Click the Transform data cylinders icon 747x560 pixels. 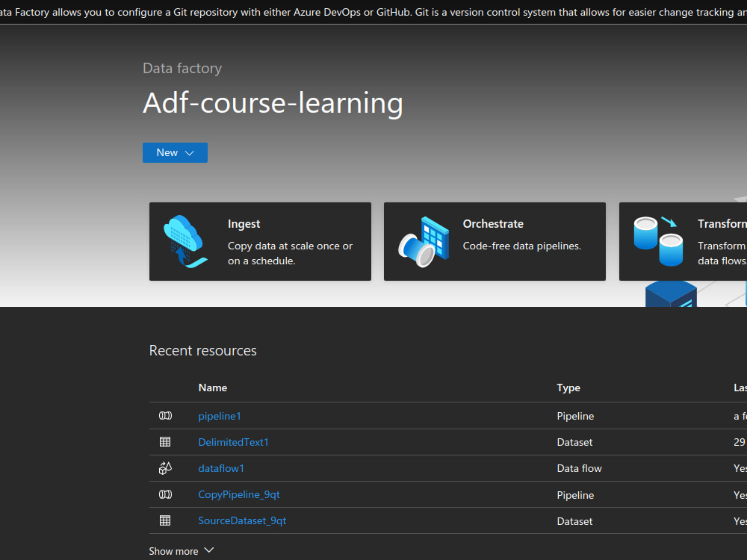[658, 241]
